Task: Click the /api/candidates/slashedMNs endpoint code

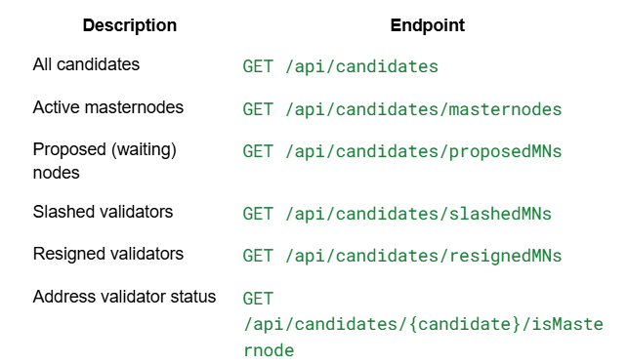Action: 418,214
